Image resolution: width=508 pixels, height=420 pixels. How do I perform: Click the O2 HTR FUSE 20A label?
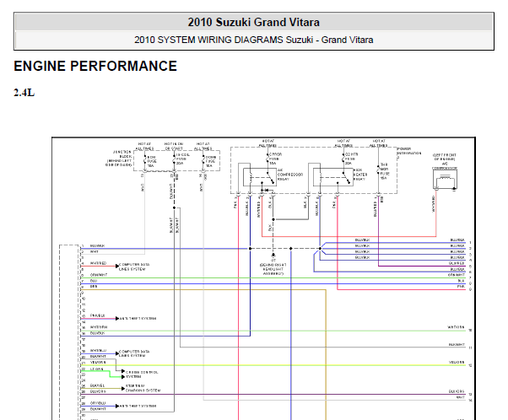pyautogui.click(x=352, y=159)
